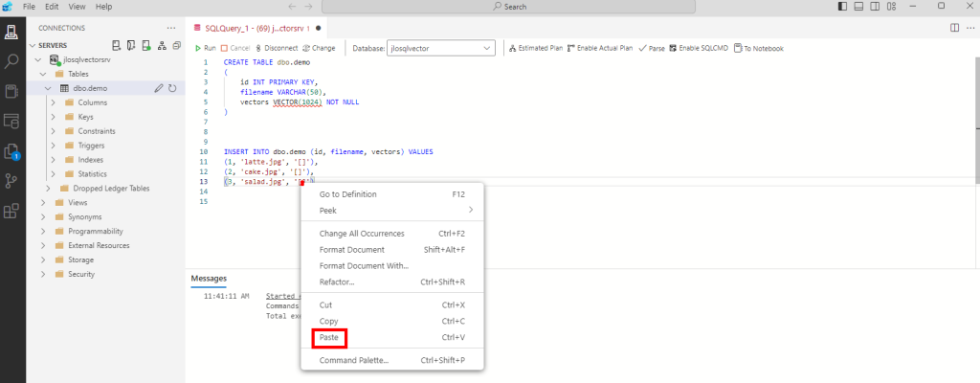
Task: Toggle the Primary Side Bar visibility
Action: pyautogui.click(x=843, y=7)
